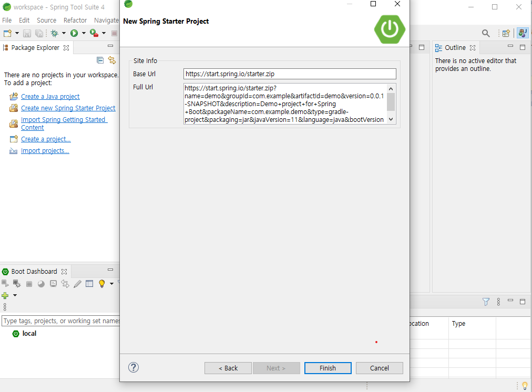Open the Edit menu
Image resolution: width=532 pixels, height=392 pixels.
[x=24, y=20]
